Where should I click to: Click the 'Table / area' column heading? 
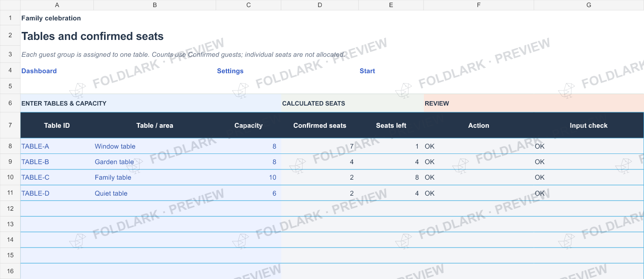pos(155,126)
